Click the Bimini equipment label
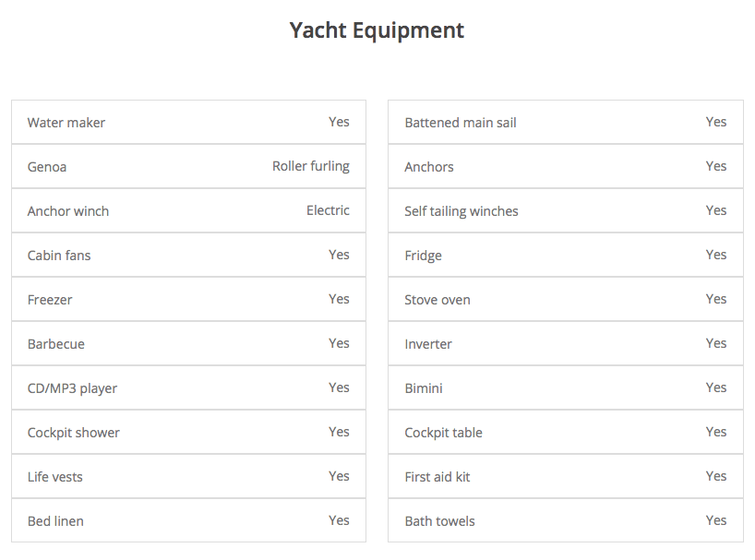This screenshot has height=560, width=755. click(x=424, y=388)
